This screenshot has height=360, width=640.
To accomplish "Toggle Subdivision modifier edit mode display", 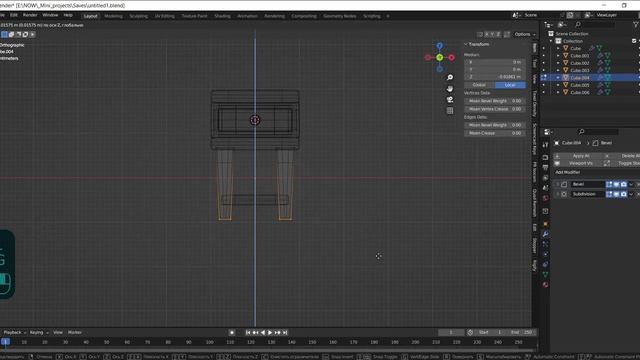I will coord(609,194).
